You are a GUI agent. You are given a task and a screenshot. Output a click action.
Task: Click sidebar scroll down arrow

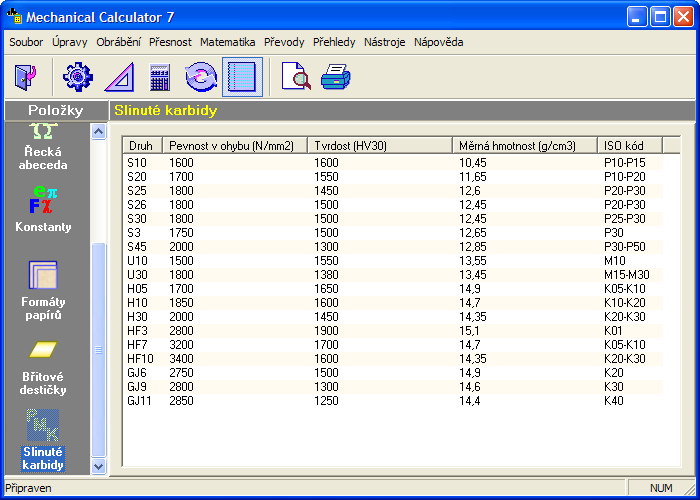pos(98,467)
